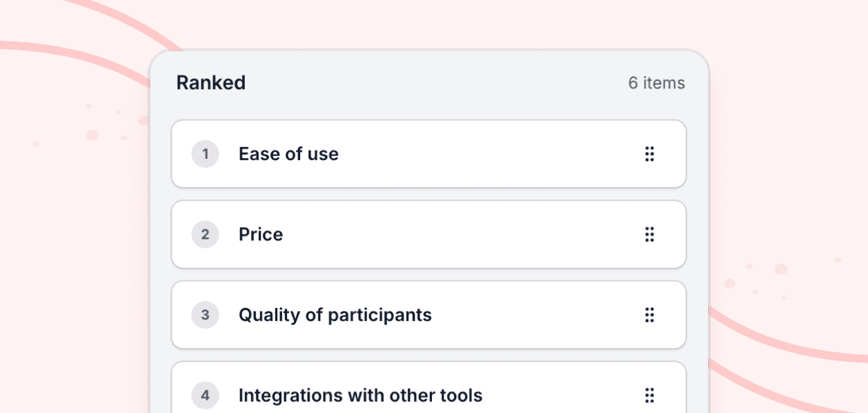Image resolution: width=868 pixels, height=413 pixels.
Task: Click Quality of participants drag handle
Action: [x=649, y=315]
